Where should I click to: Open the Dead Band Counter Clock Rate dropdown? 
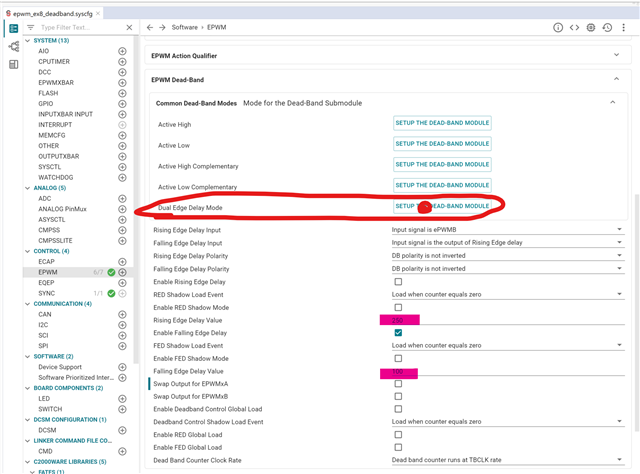tap(507, 460)
